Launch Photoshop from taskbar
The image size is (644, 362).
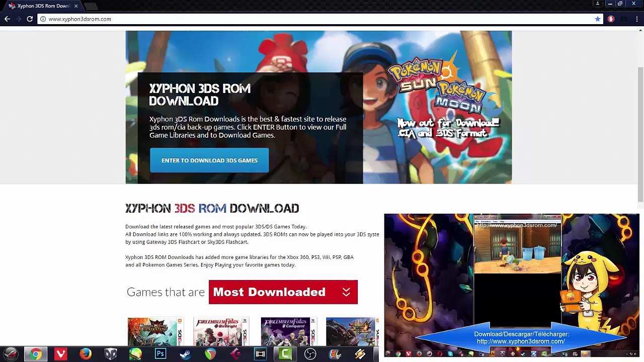click(x=160, y=354)
